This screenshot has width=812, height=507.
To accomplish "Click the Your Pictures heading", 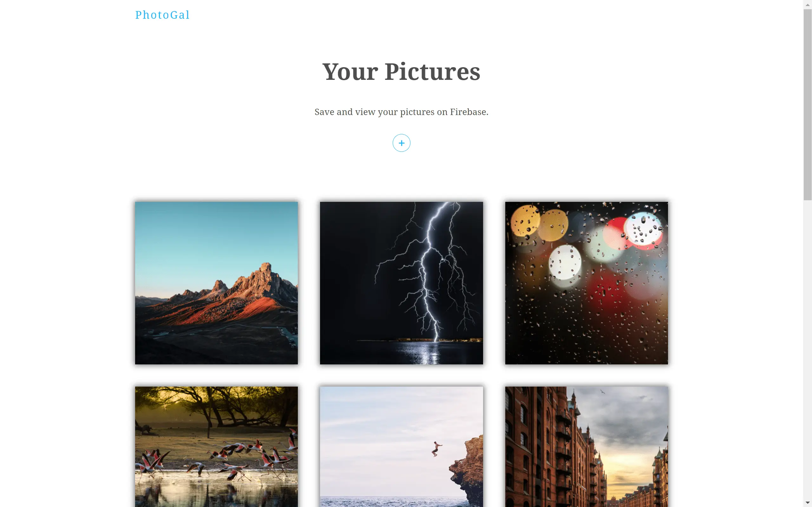I will click(x=401, y=72).
